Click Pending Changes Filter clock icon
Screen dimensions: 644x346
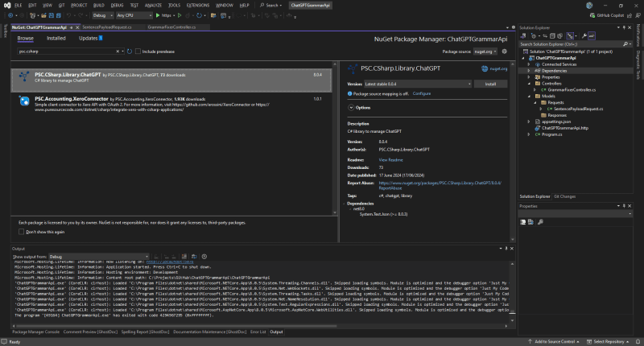tap(534, 36)
